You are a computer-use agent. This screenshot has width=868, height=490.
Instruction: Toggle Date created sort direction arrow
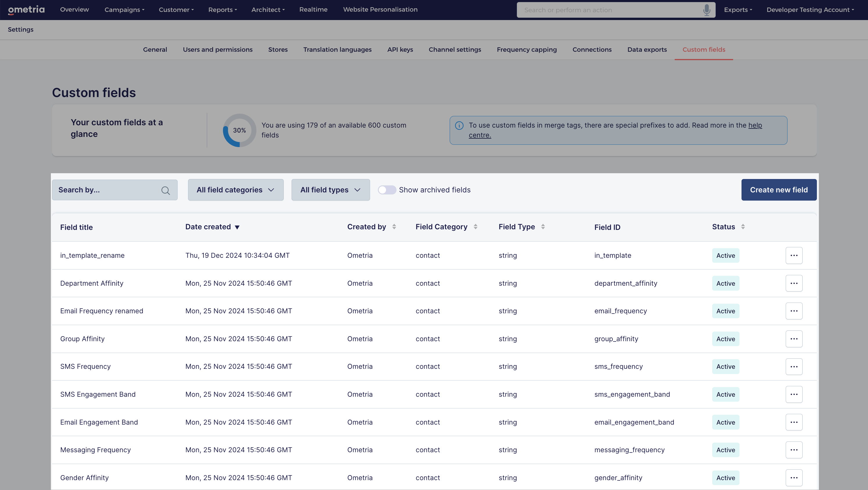coord(237,228)
